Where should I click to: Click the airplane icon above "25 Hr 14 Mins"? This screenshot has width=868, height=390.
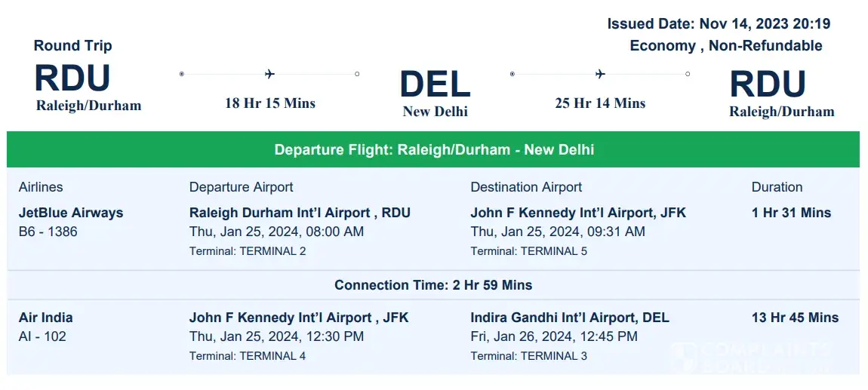click(x=600, y=74)
